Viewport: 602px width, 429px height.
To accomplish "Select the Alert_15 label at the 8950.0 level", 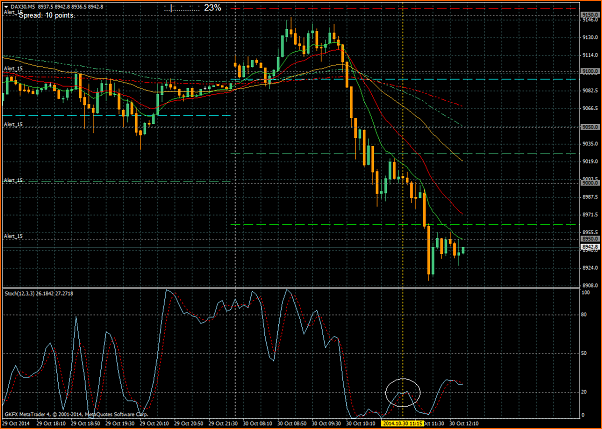I will point(13,236).
